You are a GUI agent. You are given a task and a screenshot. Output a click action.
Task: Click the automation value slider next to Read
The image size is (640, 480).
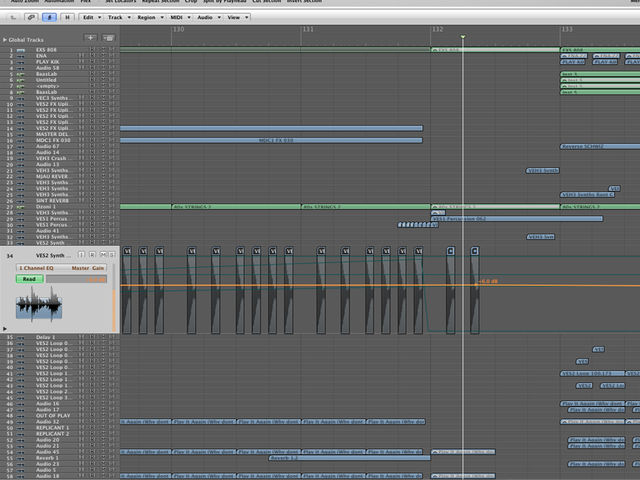click(76, 279)
